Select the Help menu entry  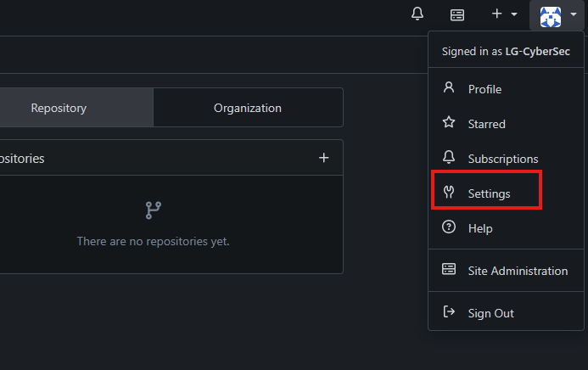479,228
